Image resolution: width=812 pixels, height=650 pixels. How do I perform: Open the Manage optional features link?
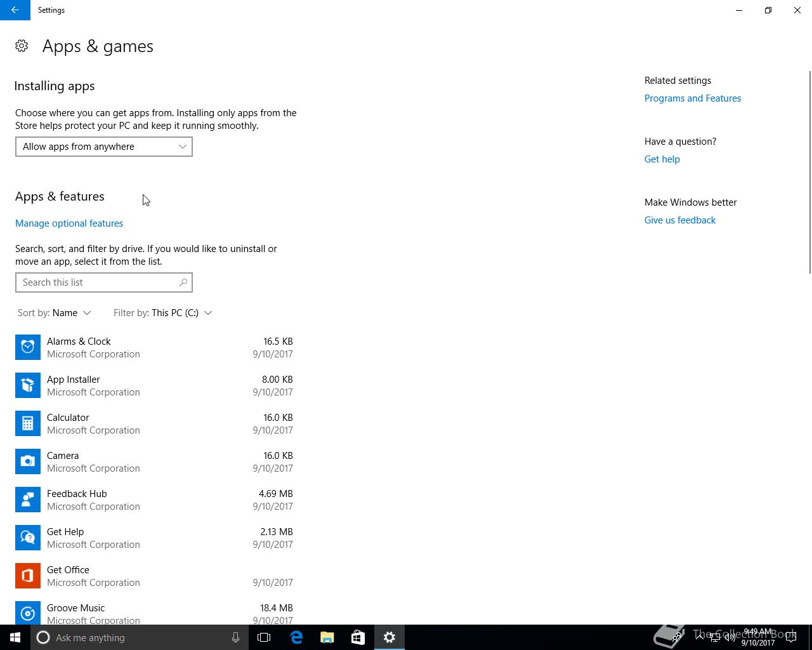pos(69,223)
